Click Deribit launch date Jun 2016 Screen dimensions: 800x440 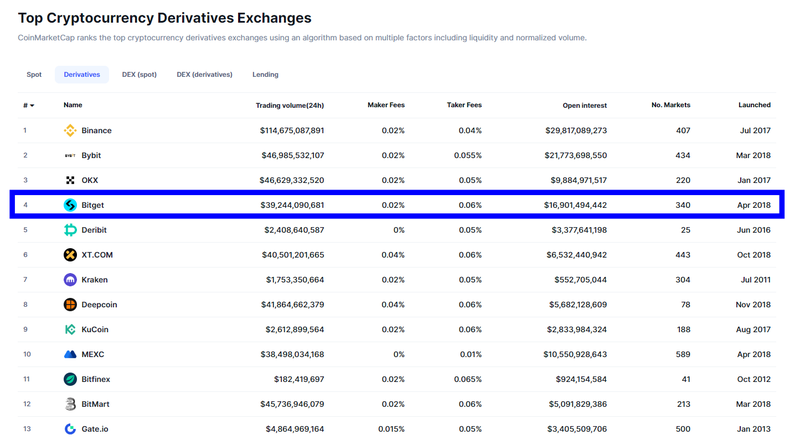[754, 230]
